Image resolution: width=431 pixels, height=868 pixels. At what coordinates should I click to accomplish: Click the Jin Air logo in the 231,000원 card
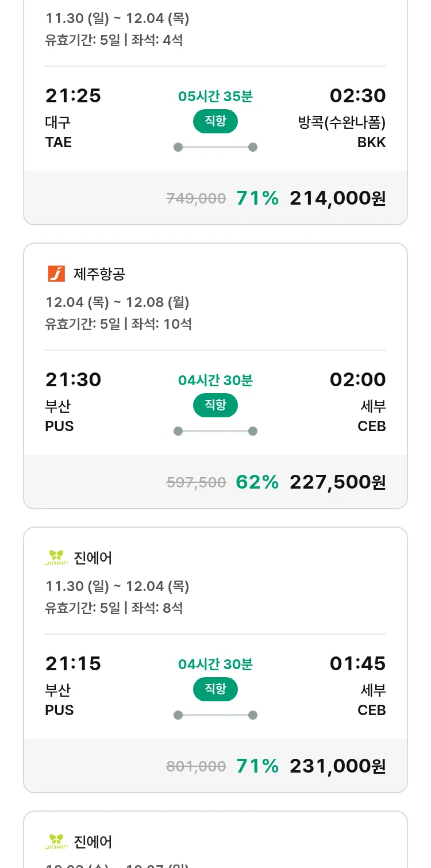[56, 558]
